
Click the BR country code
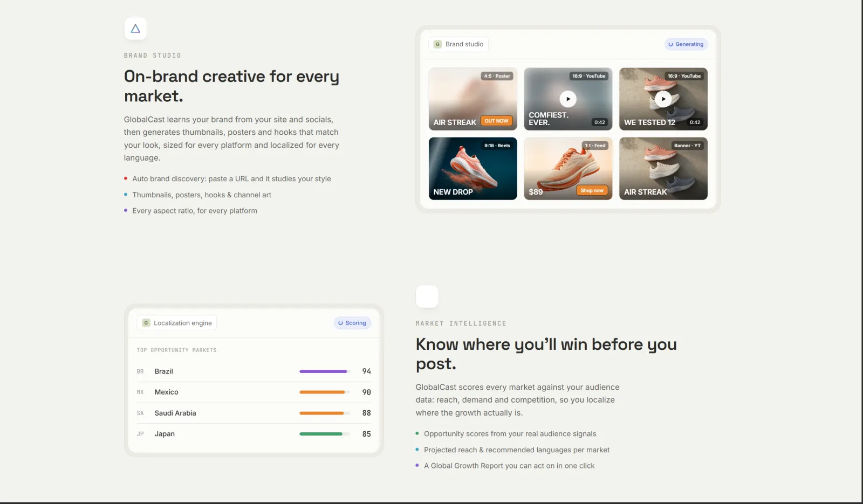140,371
